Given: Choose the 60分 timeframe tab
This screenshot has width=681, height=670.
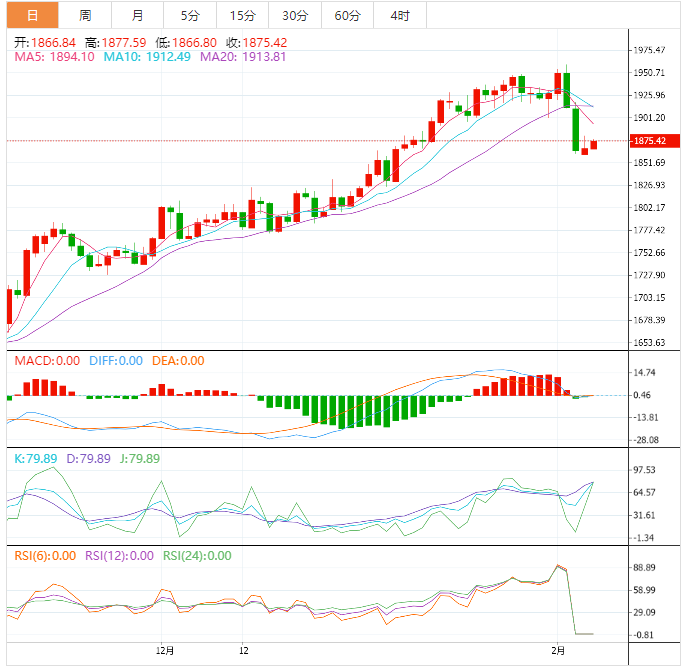Looking at the screenshot, I should (x=347, y=15).
